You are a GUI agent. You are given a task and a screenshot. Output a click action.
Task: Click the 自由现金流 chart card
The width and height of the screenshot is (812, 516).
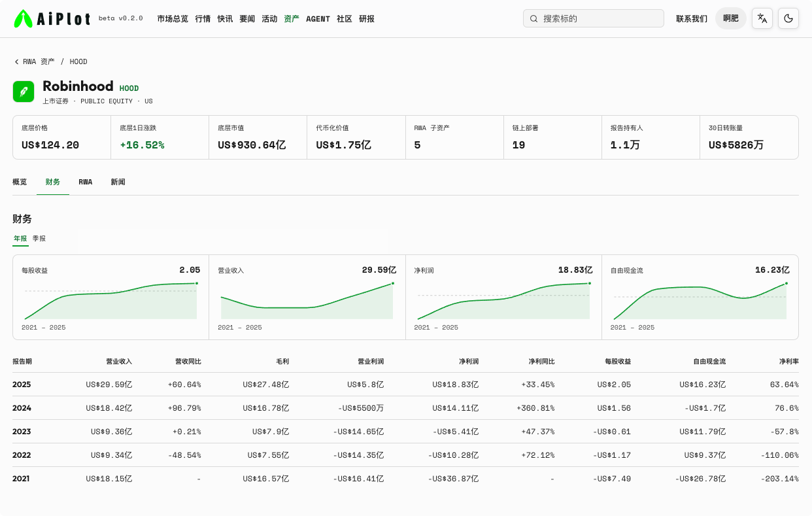pyautogui.click(x=700, y=297)
